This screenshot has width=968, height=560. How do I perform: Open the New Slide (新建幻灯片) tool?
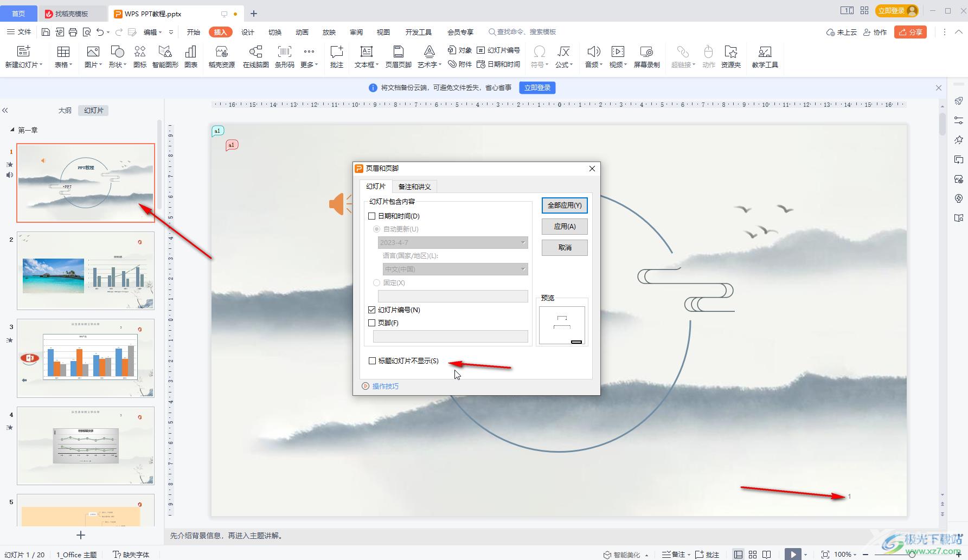(24, 57)
